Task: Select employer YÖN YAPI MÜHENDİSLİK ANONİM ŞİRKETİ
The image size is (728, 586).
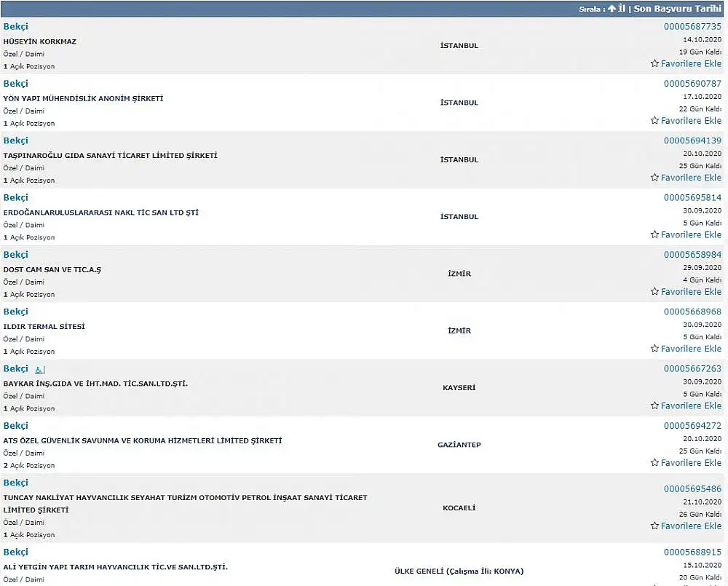Action: [83, 98]
